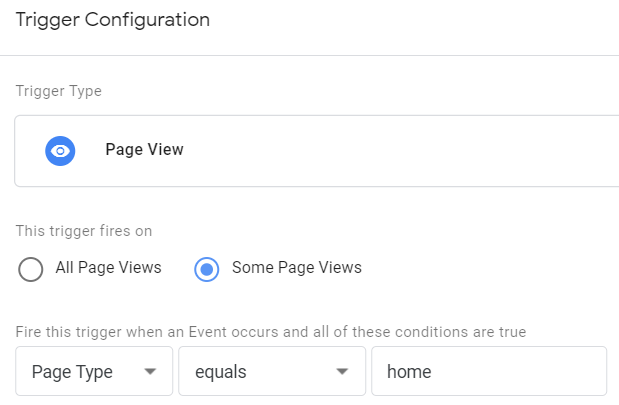The width and height of the screenshot is (619, 405).
Task: Click the arrow beside equals
Action: click(x=342, y=371)
